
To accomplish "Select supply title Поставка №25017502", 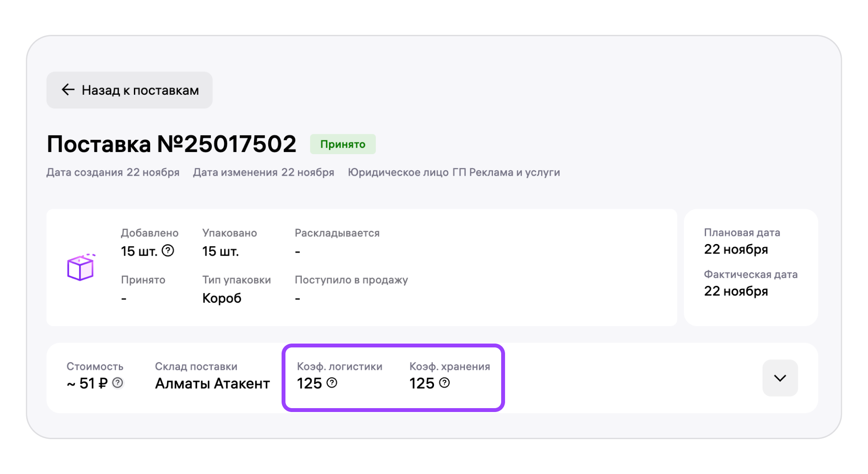I will (x=171, y=144).
